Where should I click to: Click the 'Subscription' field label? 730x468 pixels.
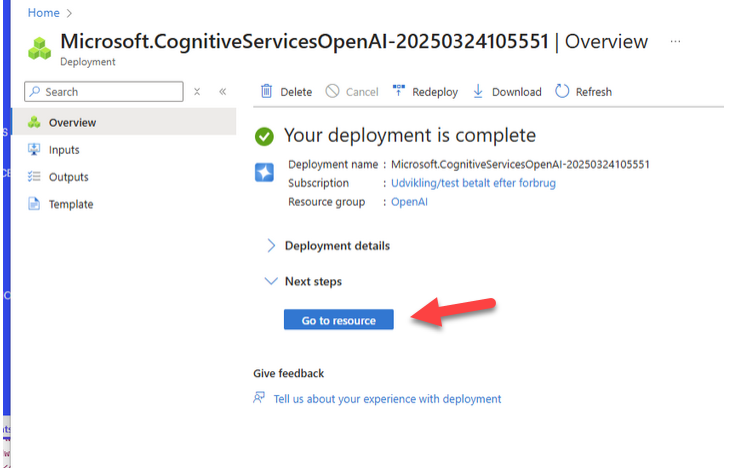tap(318, 183)
